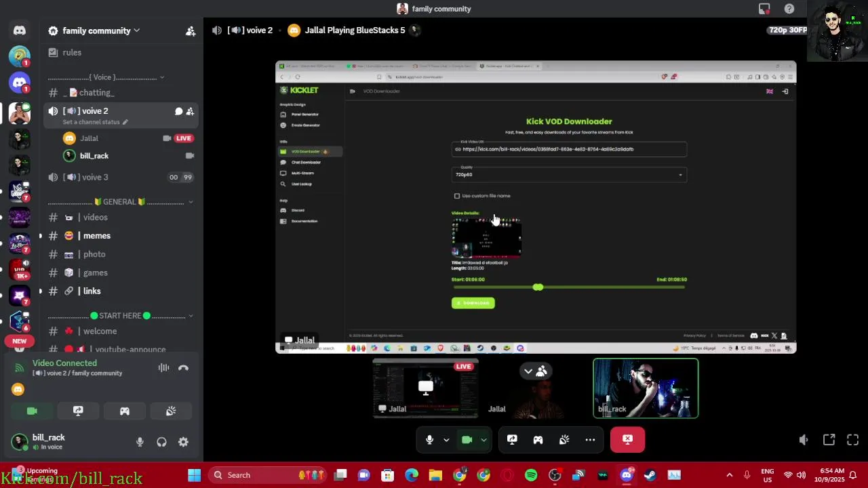Open soundboard from the call bar
The width and height of the screenshot is (868, 488).
[564, 440]
